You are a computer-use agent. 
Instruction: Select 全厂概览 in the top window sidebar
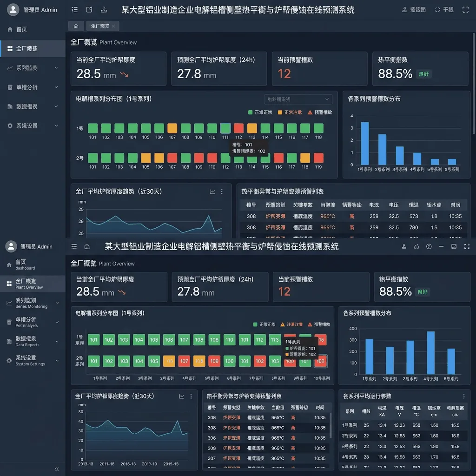click(33, 48)
